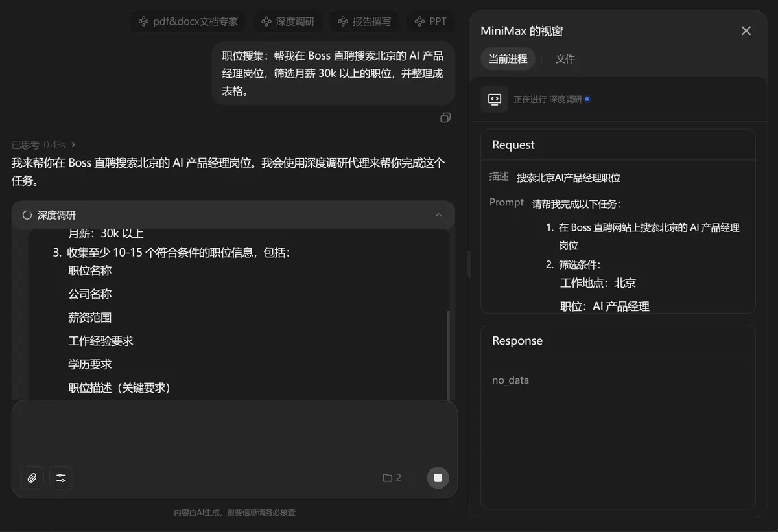This screenshot has height=532, width=778.
Task: Click the 工作地点：北京 line in the Prompt
Action: point(598,283)
